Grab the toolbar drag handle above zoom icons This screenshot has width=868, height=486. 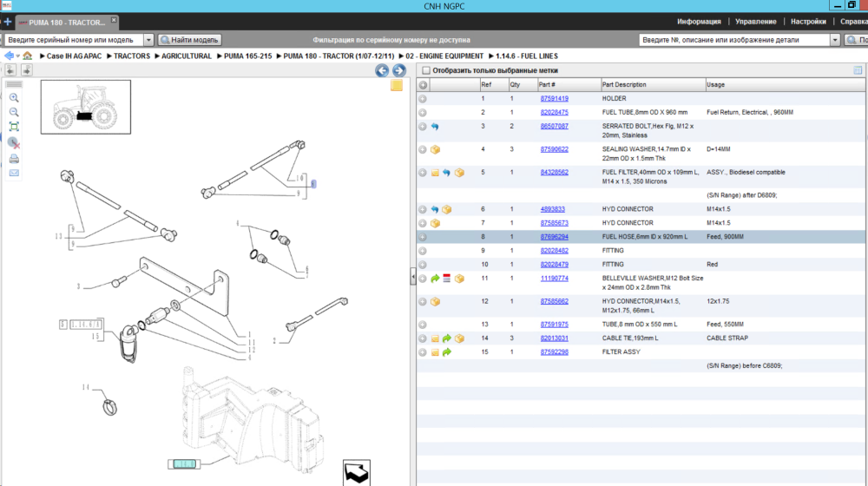[x=15, y=85]
